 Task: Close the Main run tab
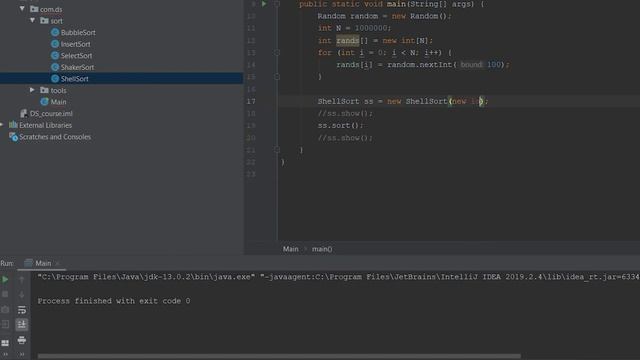tap(58, 263)
